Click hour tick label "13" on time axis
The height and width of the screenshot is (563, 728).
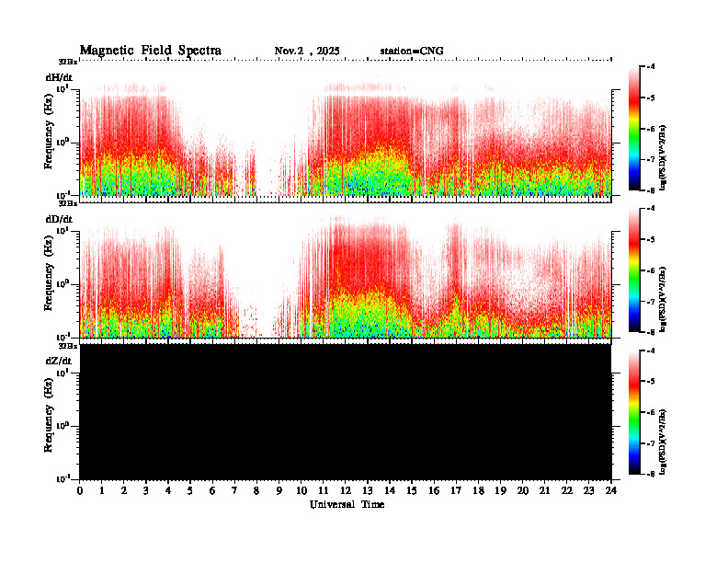pyautogui.click(x=368, y=491)
